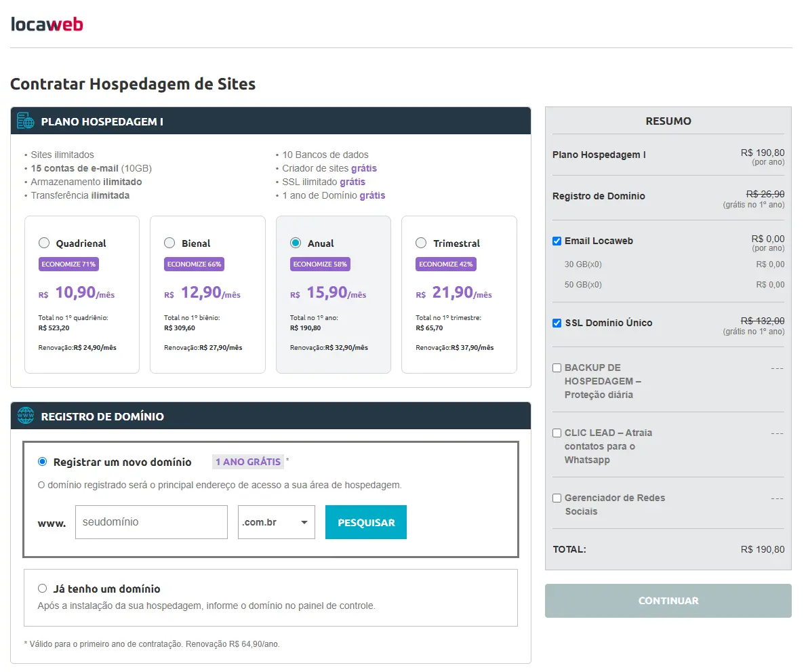The height and width of the screenshot is (672, 806).
Task: Select the Bienal plan radio button
Action: 170,243
